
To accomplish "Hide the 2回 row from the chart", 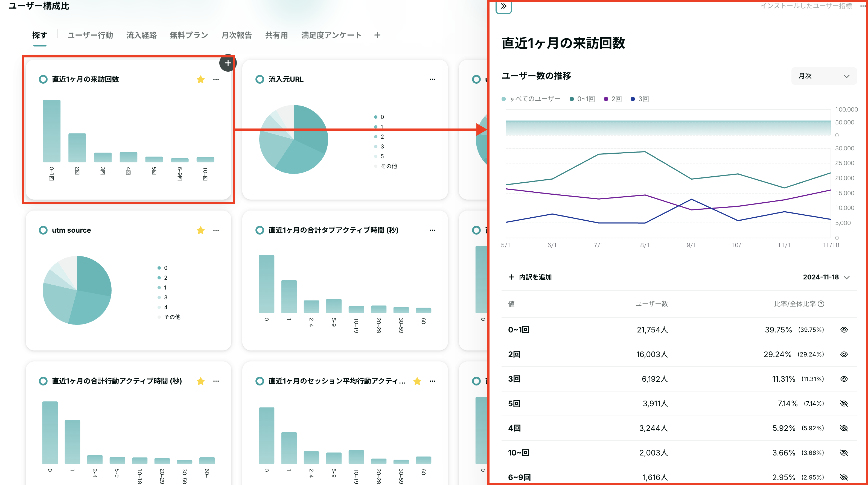I will tap(844, 354).
